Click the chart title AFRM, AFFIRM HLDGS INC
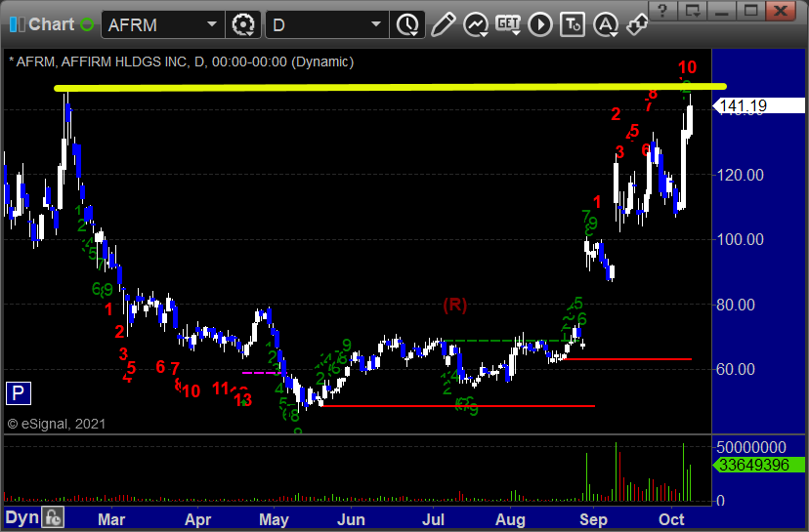Viewport: 809px width, 532px height. coord(181,61)
